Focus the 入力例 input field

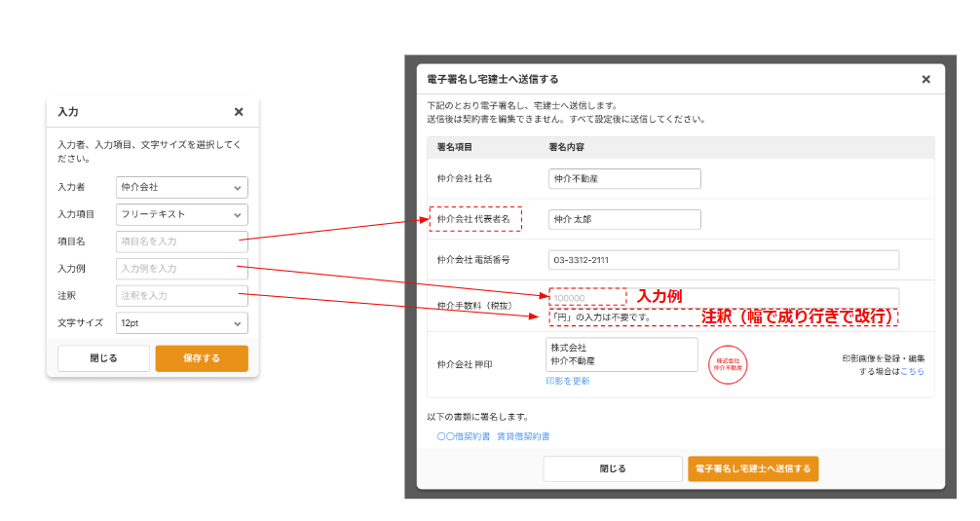click(182, 269)
